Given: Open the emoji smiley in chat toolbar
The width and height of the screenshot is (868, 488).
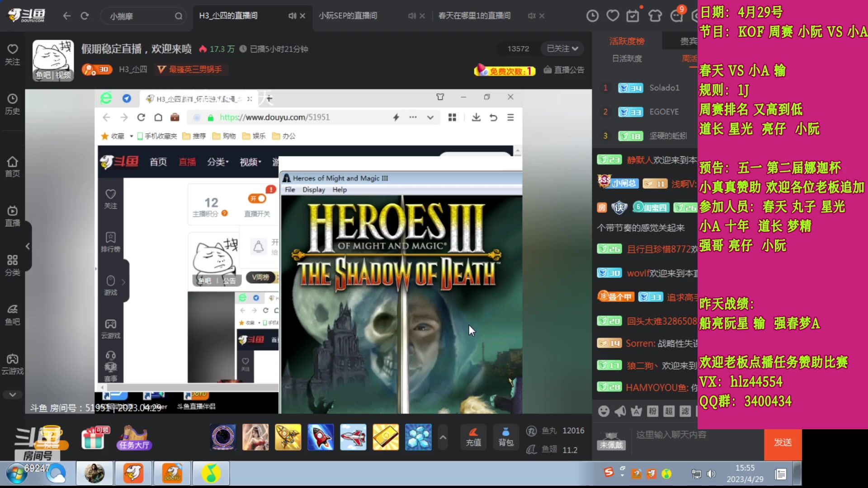Looking at the screenshot, I should (604, 411).
